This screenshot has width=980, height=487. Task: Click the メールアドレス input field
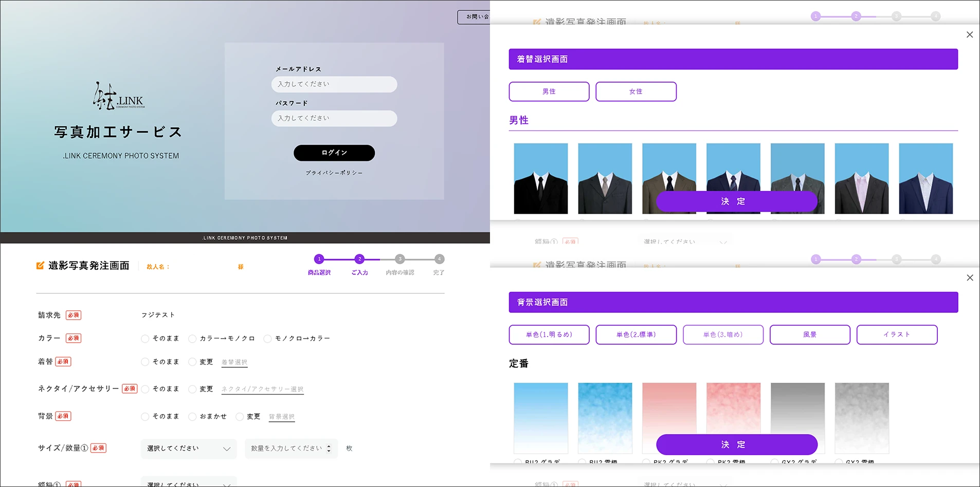(x=334, y=84)
